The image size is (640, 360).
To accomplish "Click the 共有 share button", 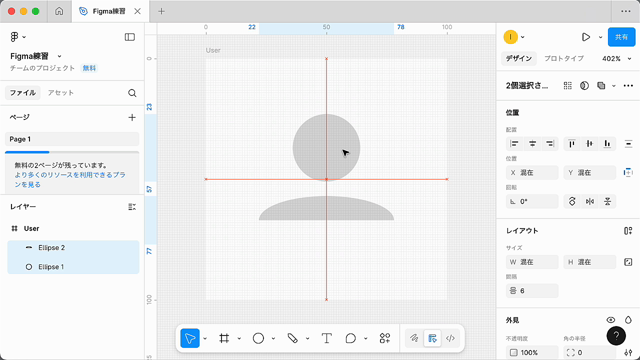I will tap(621, 37).
